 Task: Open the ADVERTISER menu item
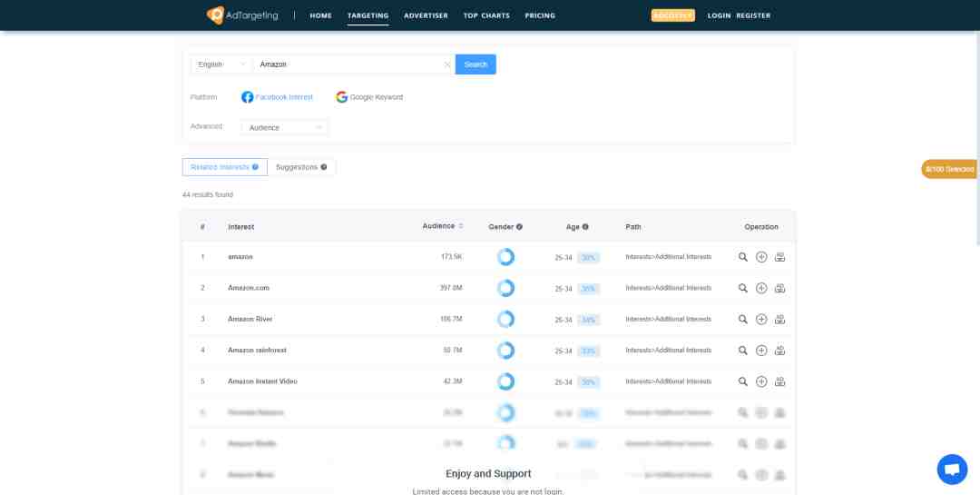tap(426, 15)
